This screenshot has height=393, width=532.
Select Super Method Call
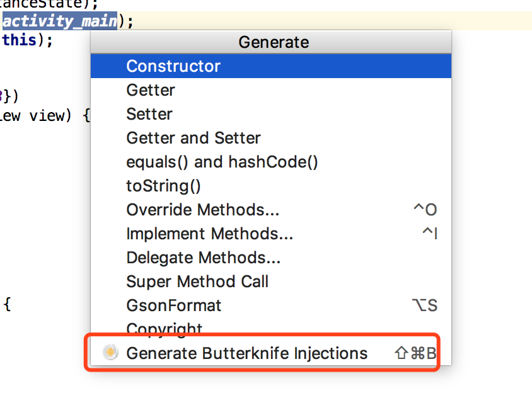197,282
